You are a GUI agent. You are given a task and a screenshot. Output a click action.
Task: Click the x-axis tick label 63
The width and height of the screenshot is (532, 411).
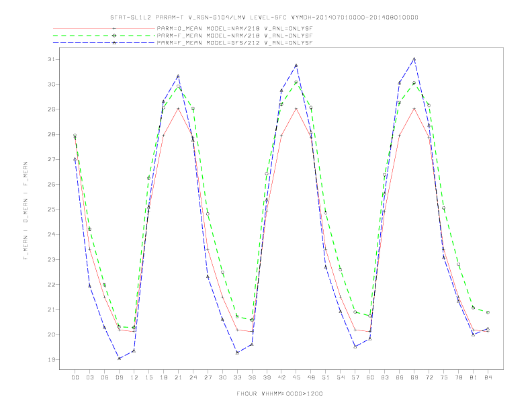point(385,377)
